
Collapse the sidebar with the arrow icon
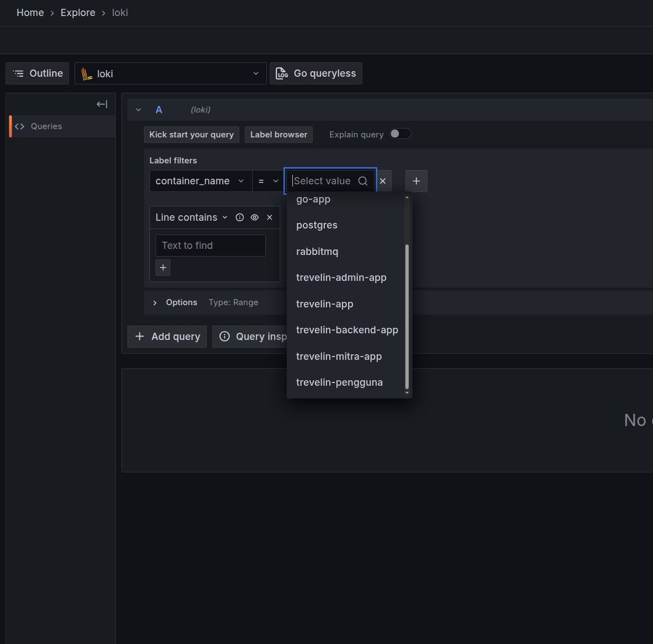pos(102,104)
